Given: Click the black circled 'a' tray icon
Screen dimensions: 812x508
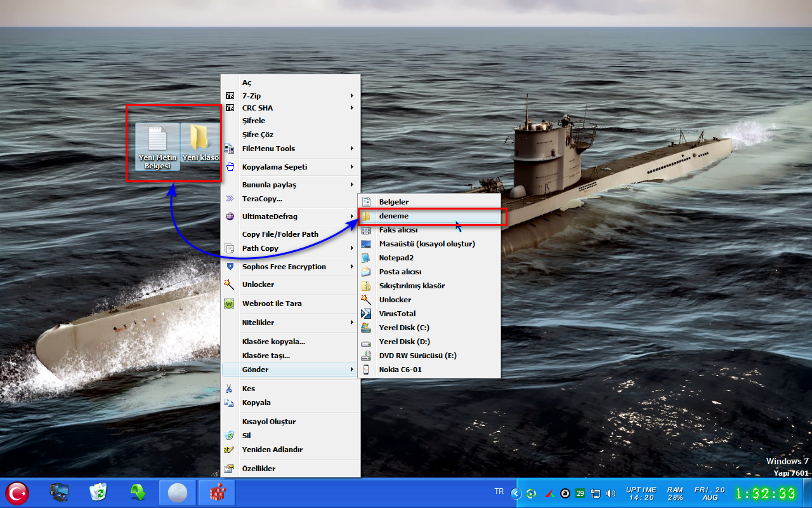Looking at the screenshot, I should (x=565, y=493).
